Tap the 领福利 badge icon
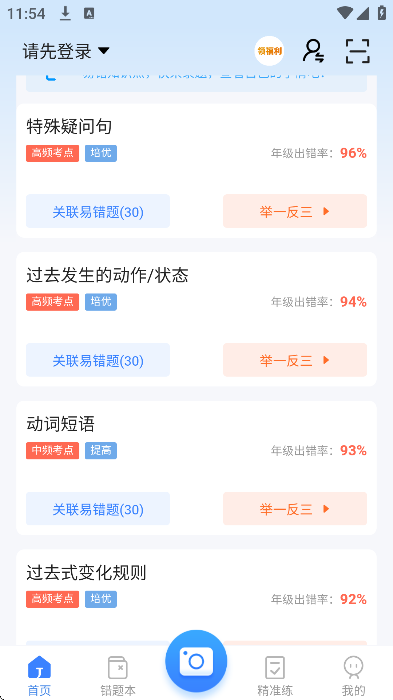 click(269, 51)
